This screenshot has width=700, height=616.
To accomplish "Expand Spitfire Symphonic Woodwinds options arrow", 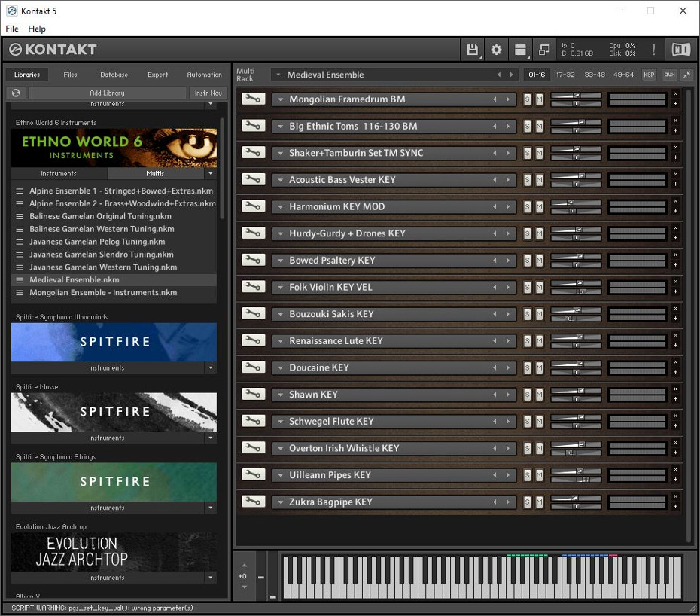I will [x=211, y=367].
